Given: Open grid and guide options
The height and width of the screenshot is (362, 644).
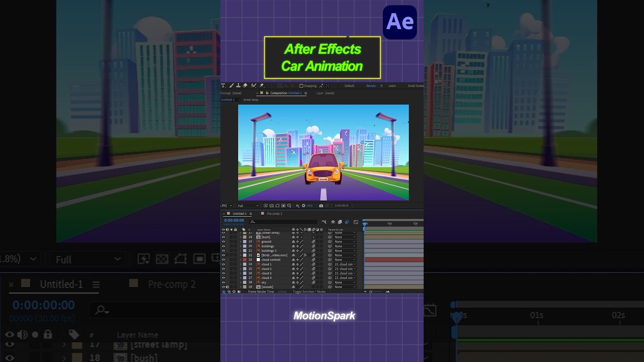Looking at the screenshot, I should [x=289, y=206].
